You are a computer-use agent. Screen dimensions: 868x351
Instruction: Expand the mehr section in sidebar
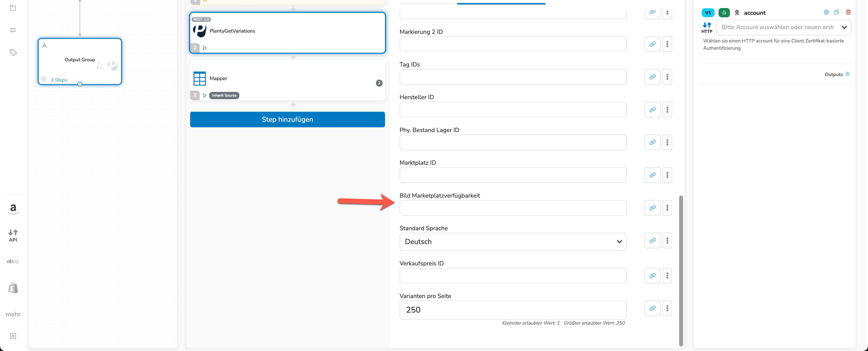[13, 314]
